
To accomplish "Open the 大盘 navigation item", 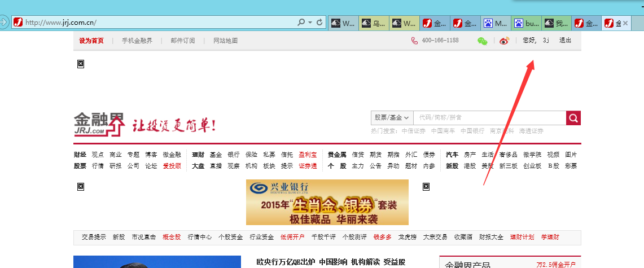I will point(198,166).
